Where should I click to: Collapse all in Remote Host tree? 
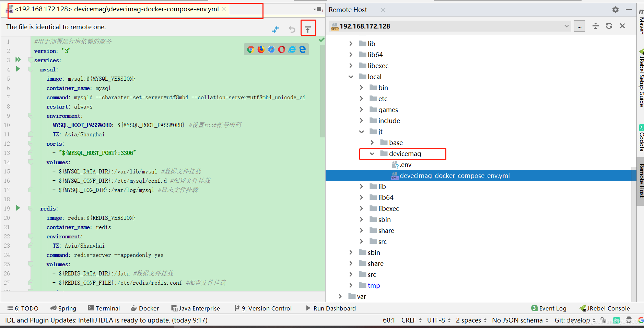pos(596,26)
